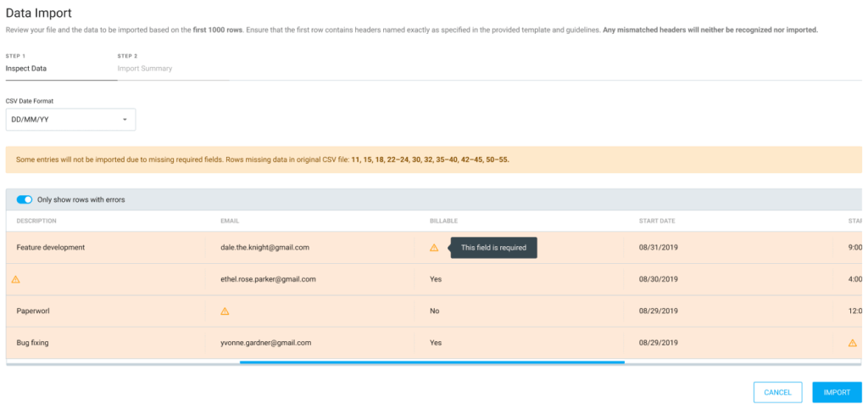Select the 'Bug fixing' description cell
Viewport: 868px width, 409px height.
pos(37,343)
